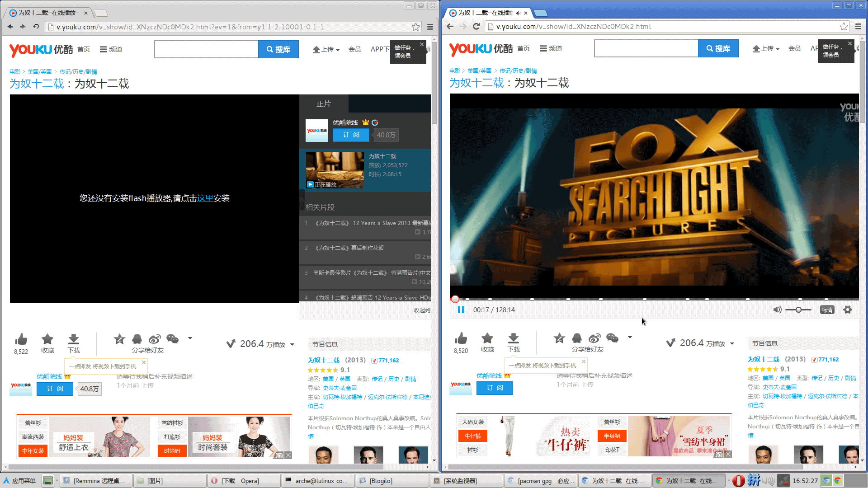868x488 pixels.
Task: Expand more share options, right window
Action: click(x=630, y=337)
